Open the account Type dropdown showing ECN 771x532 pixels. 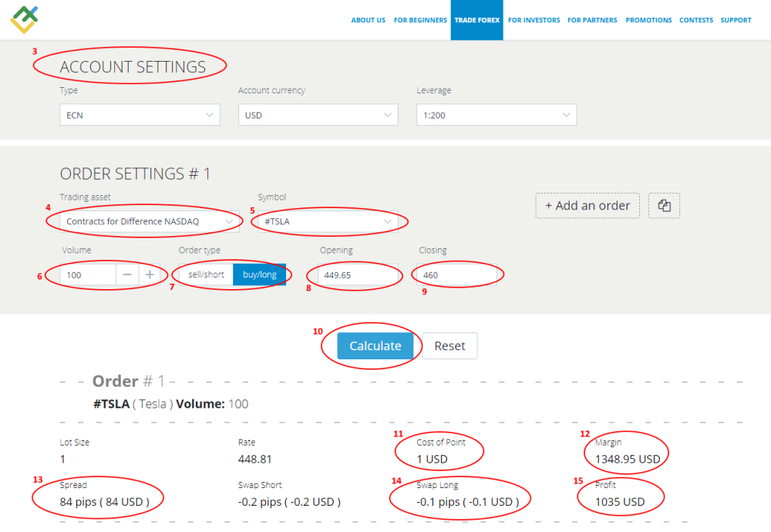click(x=140, y=116)
